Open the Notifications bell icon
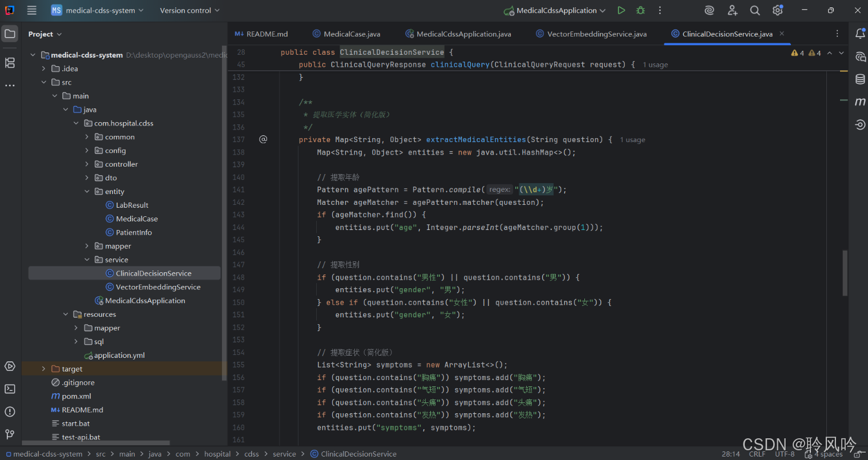868x460 pixels. (x=860, y=34)
